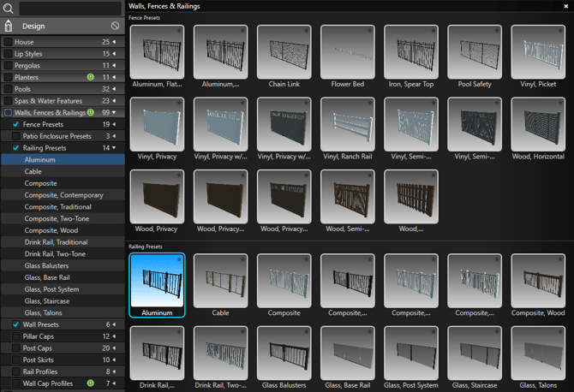Expand the Wall Presets arrow

[114, 324]
